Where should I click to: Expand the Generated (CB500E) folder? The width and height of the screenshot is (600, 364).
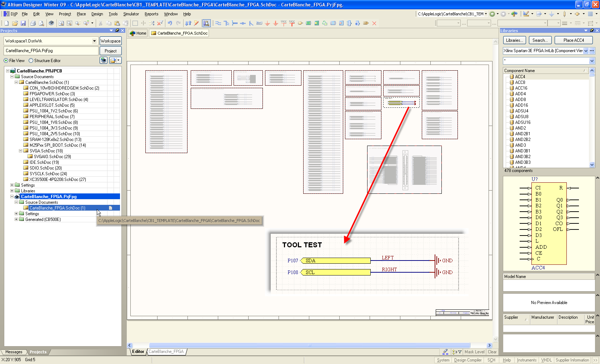pyautogui.click(x=16, y=219)
